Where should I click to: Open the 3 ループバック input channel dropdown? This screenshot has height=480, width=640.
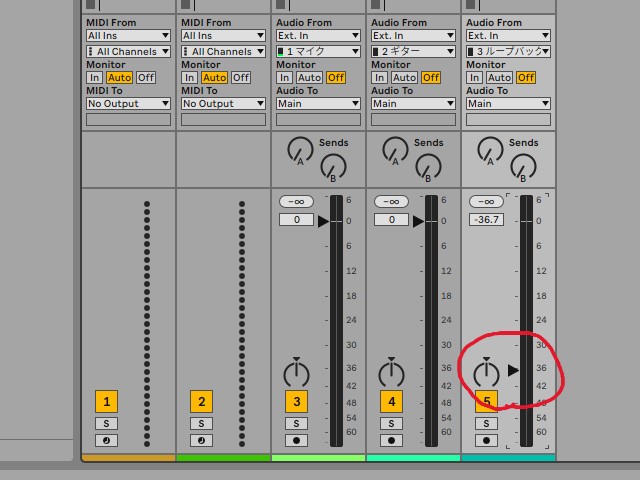click(507, 51)
